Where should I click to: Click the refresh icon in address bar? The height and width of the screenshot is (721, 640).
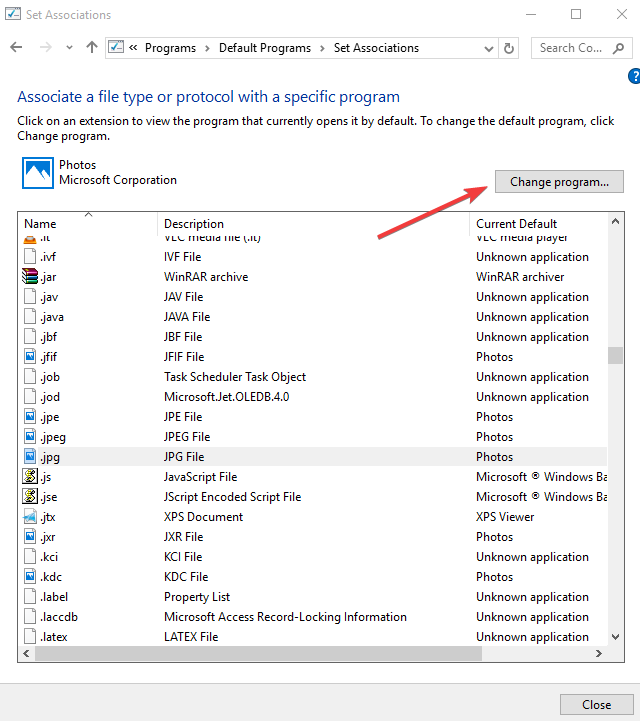point(509,48)
